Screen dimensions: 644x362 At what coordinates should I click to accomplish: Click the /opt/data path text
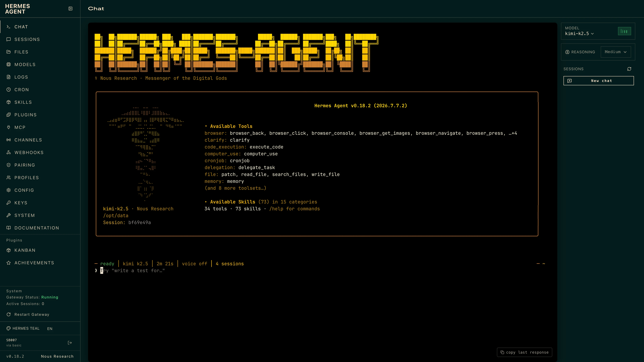tap(116, 216)
